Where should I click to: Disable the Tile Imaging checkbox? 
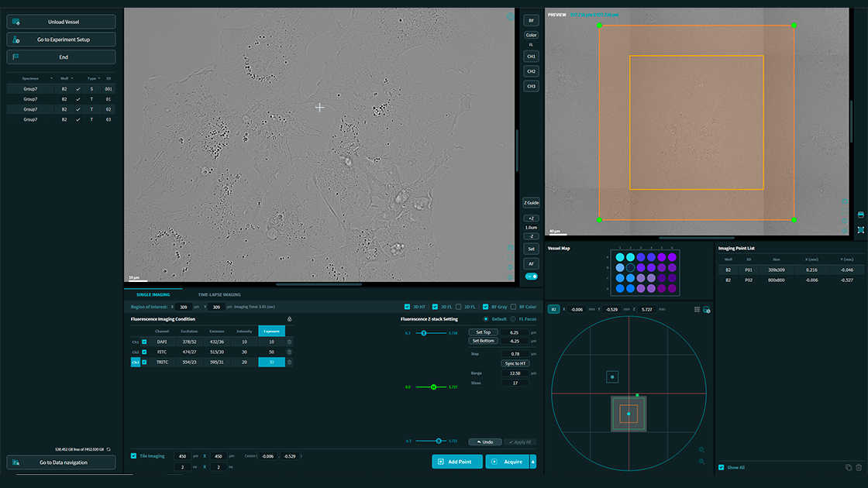134,456
